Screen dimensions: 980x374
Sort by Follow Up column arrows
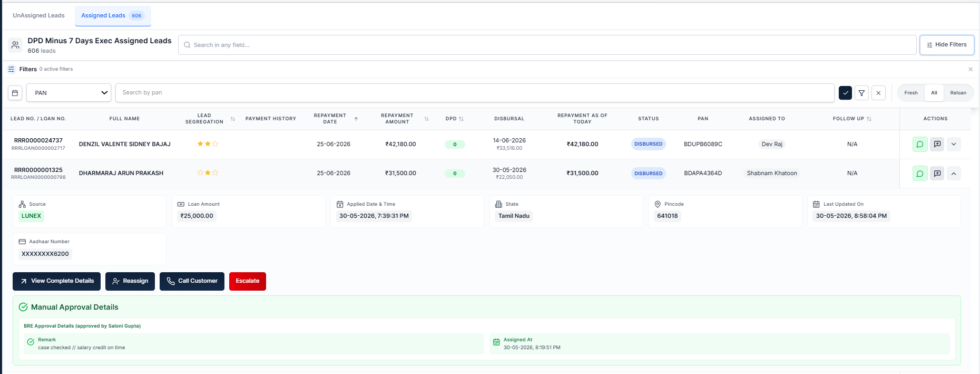[869, 119]
